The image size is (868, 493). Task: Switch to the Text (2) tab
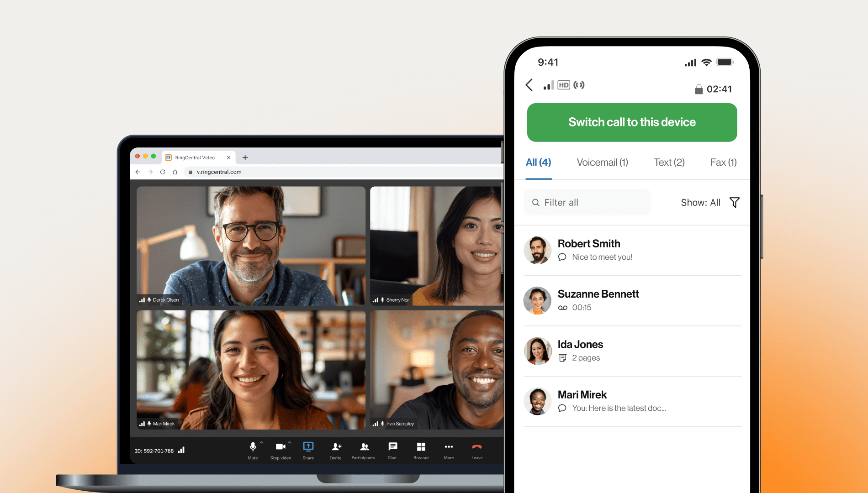[x=669, y=163]
